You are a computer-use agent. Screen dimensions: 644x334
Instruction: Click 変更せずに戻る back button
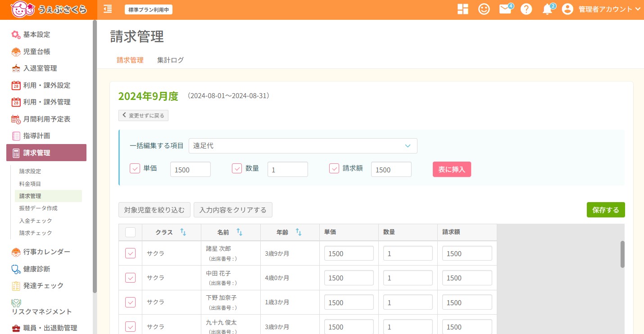144,116
